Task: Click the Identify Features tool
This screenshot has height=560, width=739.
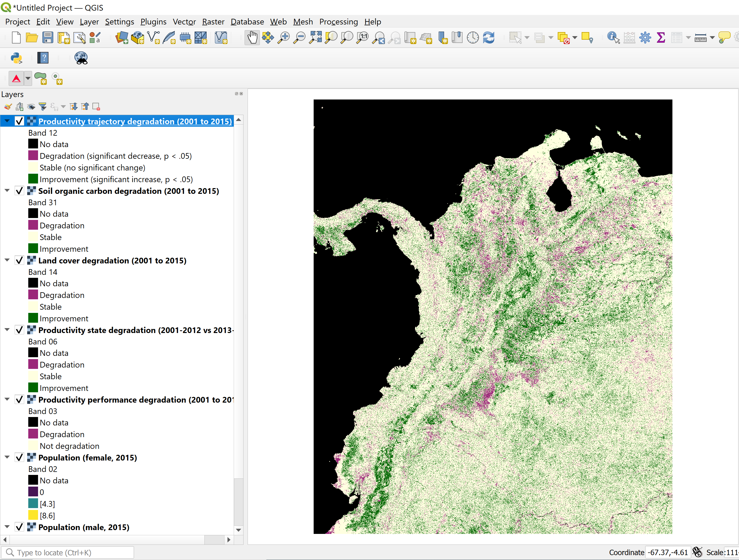Action: [613, 38]
